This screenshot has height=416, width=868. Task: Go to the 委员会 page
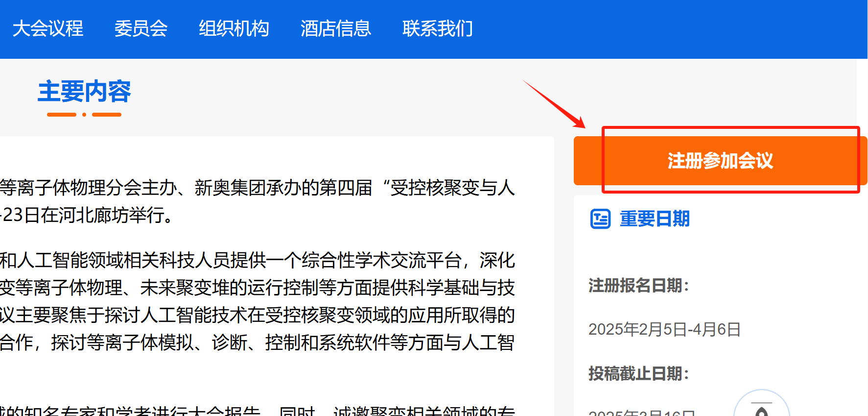(141, 28)
